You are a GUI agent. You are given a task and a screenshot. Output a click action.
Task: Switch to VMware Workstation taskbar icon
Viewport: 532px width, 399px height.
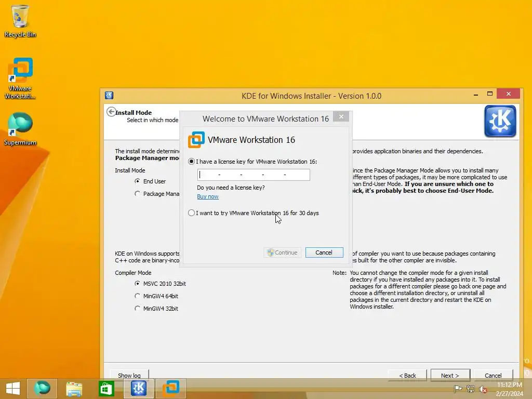tap(170, 388)
